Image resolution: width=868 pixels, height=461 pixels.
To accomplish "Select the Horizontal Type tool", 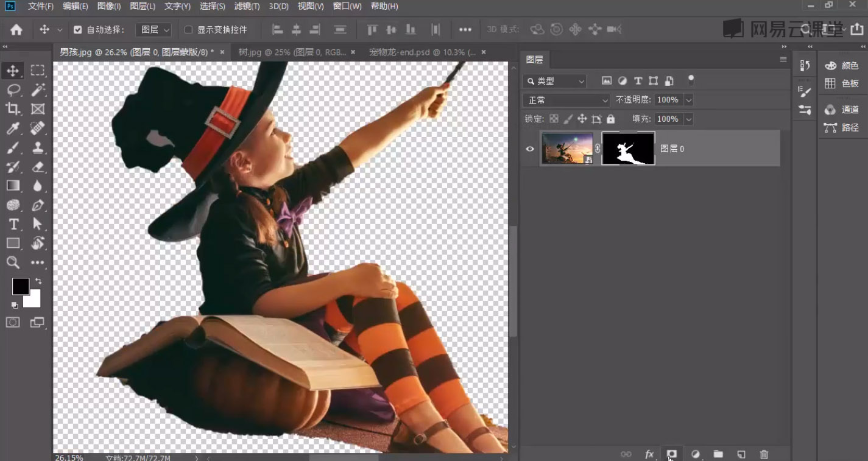I will click(x=13, y=224).
